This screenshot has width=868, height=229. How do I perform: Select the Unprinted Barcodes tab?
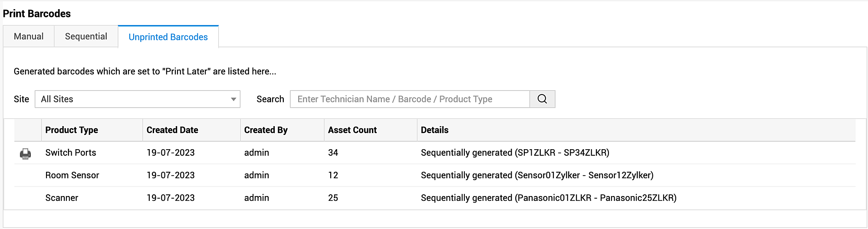168,37
